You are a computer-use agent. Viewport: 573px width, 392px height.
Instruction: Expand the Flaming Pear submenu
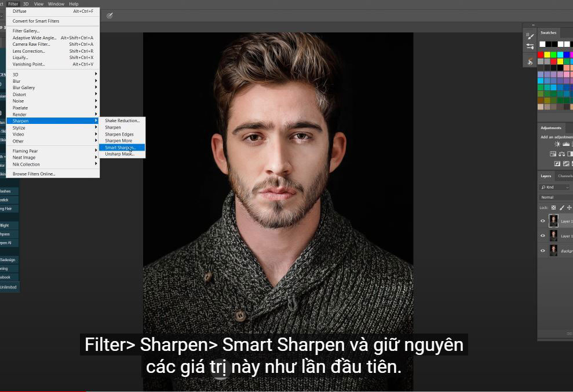click(53, 151)
